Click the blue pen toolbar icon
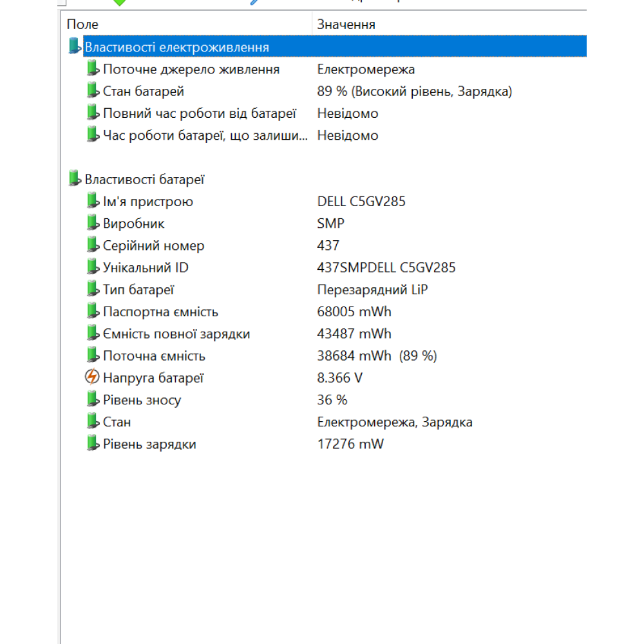The height and width of the screenshot is (644, 644). coord(255,3)
